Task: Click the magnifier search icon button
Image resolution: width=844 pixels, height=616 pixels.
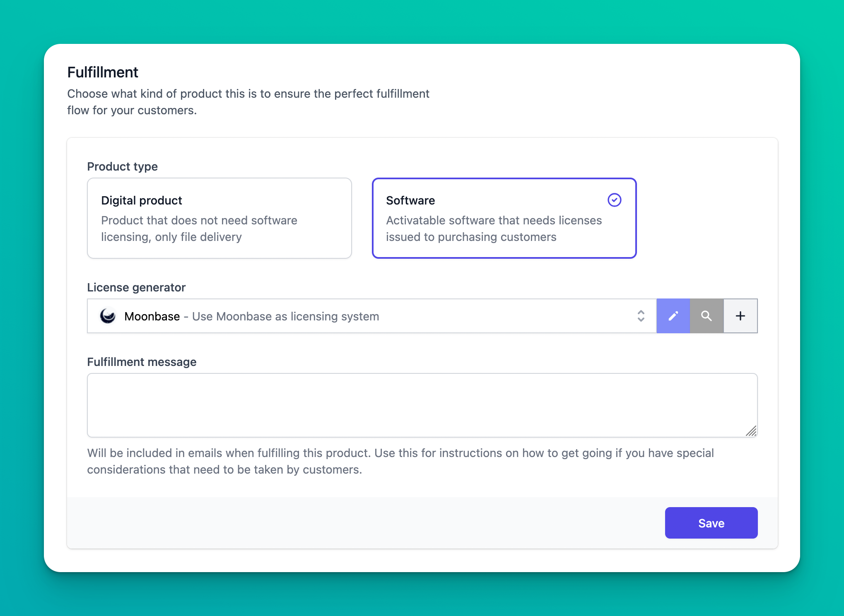Action: pos(707,316)
